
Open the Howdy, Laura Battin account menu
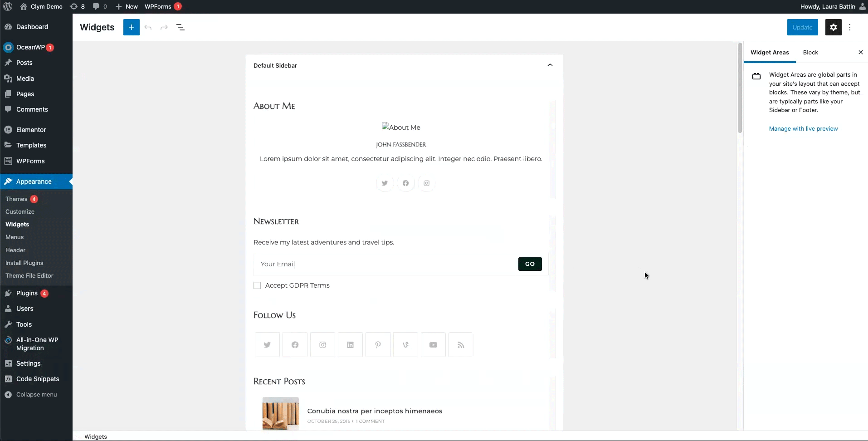tap(833, 6)
